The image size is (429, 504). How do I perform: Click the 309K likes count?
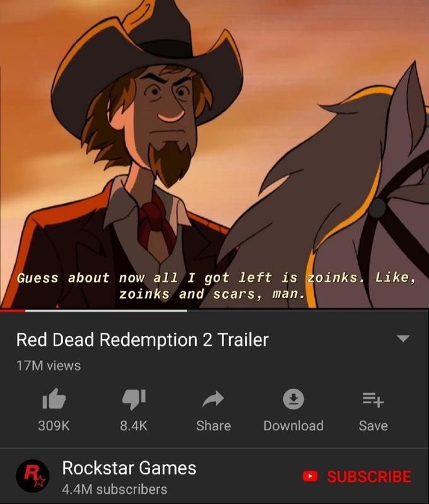coord(54,426)
